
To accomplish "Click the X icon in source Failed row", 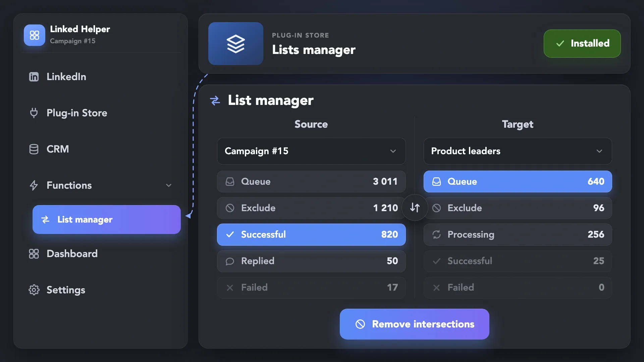I will pyautogui.click(x=230, y=288).
